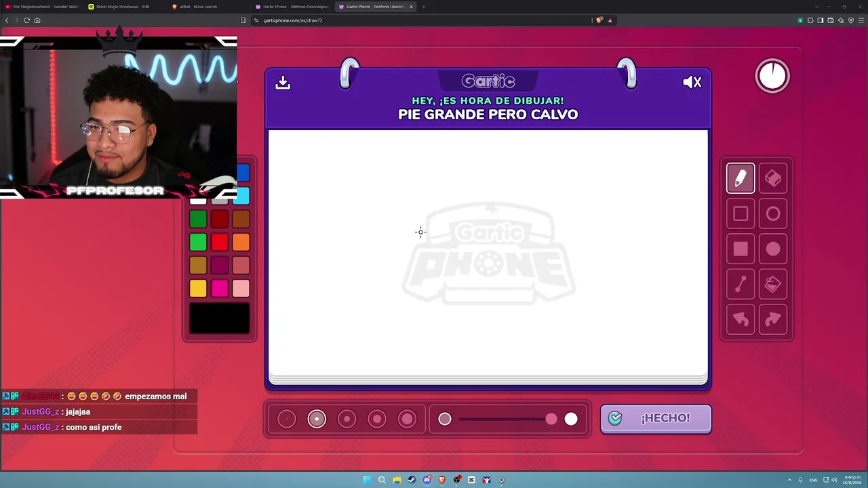Open File Explorer from the taskbar
The image size is (868, 488).
397,480
